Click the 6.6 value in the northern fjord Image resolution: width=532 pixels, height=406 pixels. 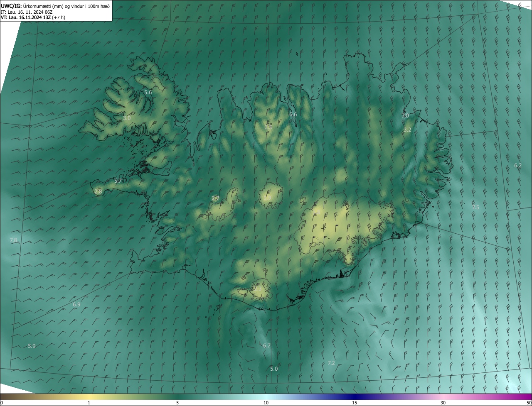click(293, 115)
